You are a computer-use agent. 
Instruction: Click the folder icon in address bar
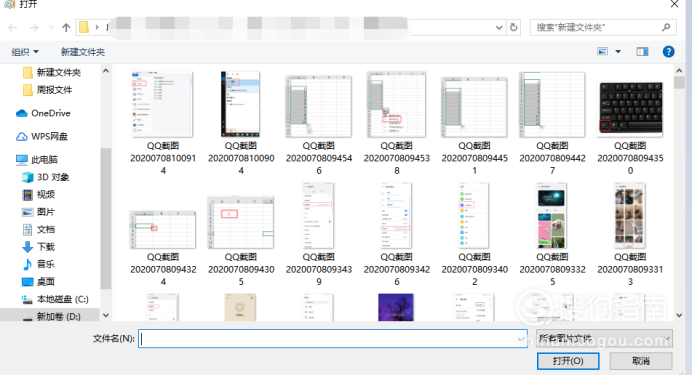84,27
